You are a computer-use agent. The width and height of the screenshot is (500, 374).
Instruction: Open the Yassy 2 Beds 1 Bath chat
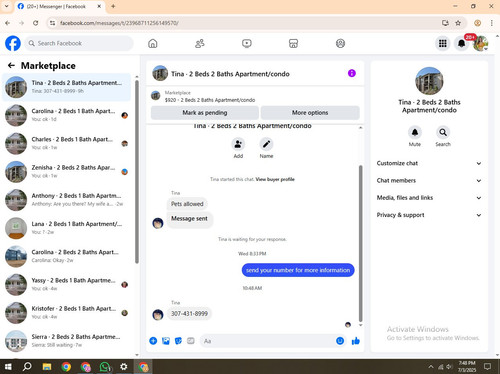pyautogui.click(x=66, y=285)
